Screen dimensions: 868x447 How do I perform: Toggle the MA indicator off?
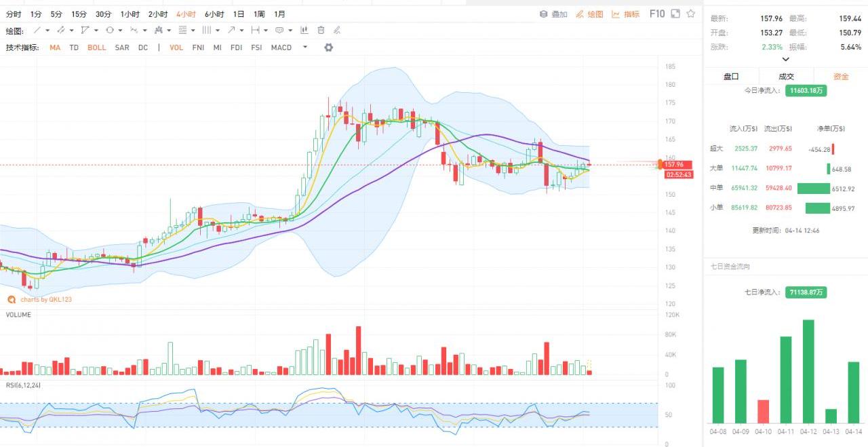[54, 47]
